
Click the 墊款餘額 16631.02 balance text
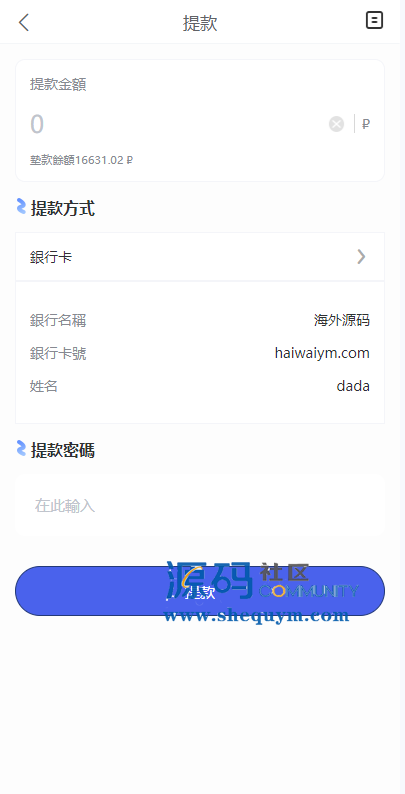click(81, 161)
